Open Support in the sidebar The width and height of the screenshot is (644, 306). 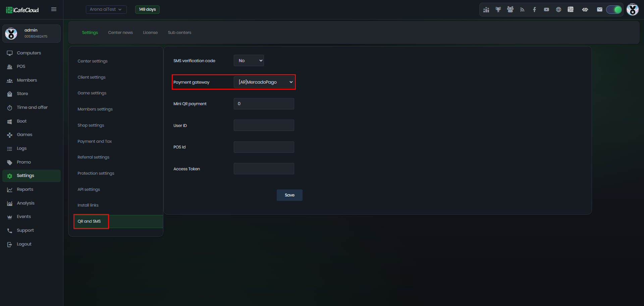pos(32,230)
